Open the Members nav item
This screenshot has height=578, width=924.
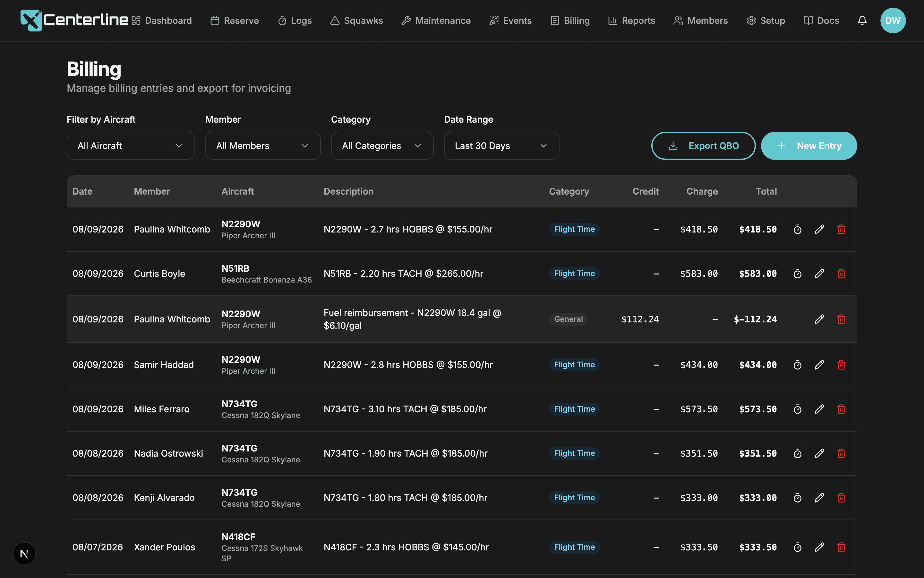(x=701, y=21)
